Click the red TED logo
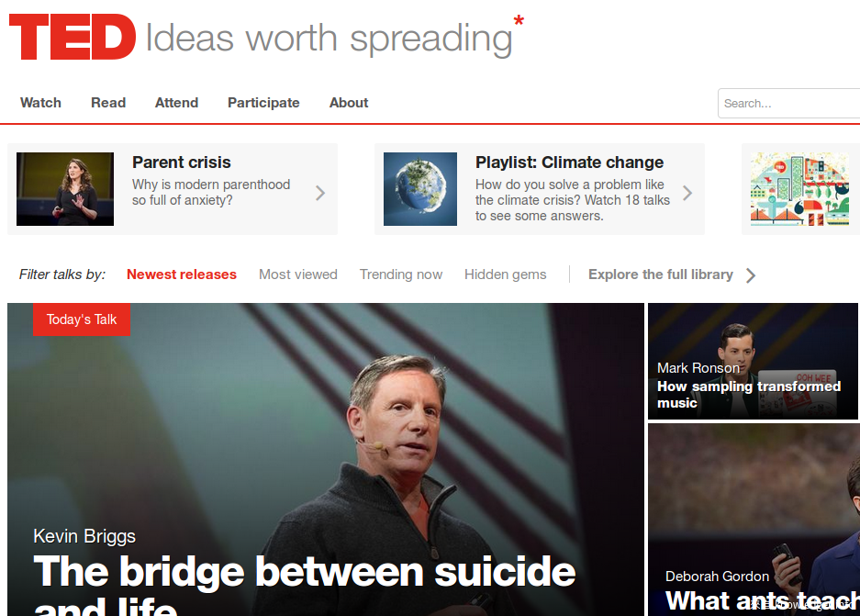 click(73, 37)
